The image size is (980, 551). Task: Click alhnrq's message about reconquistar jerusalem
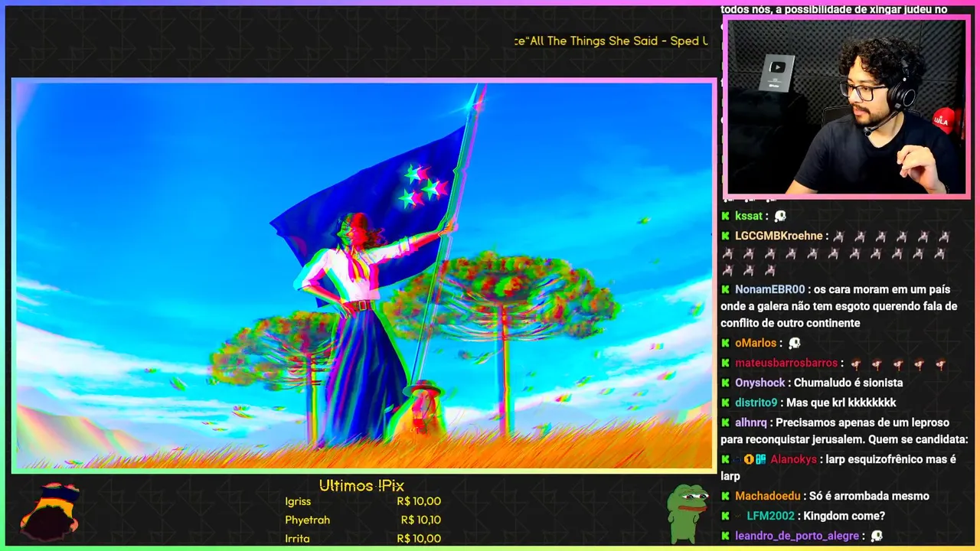pos(844,431)
